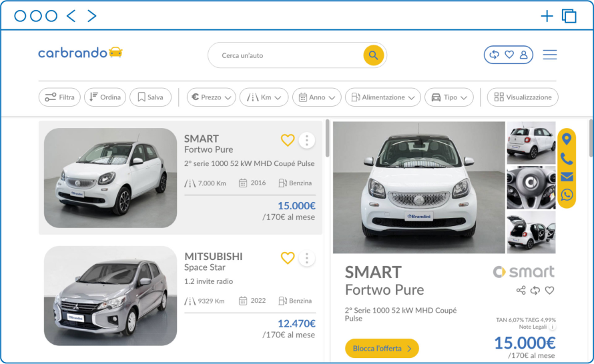Click the phone call icon
This screenshot has width=594, height=364.
pyautogui.click(x=567, y=159)
